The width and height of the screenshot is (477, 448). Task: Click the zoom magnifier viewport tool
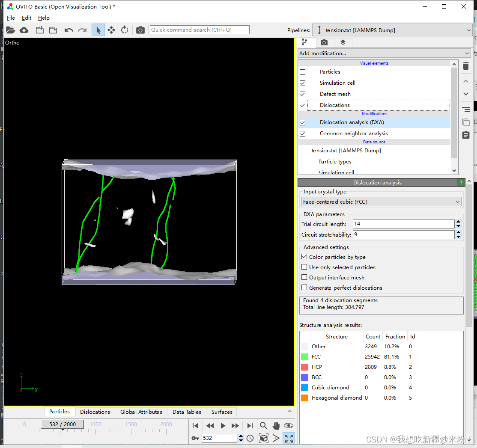(263, 425)
